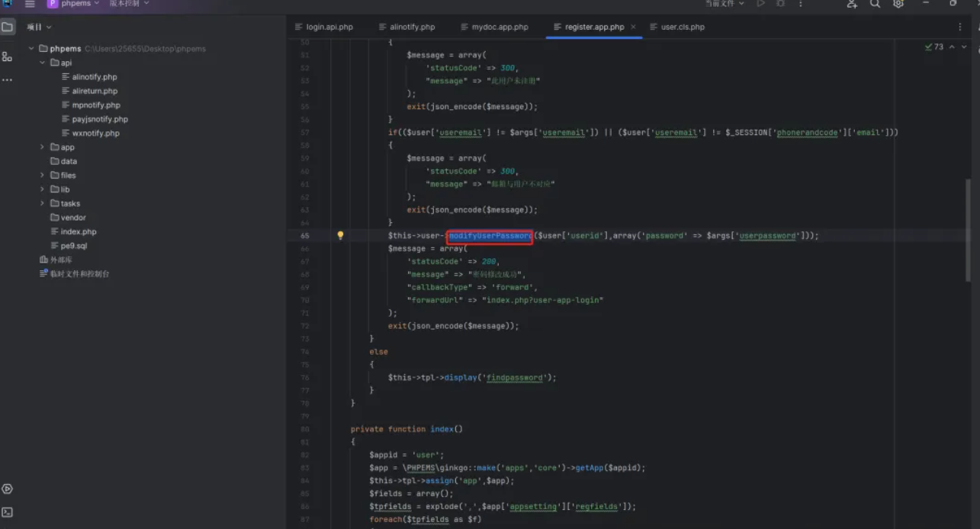Select payjsnotify.php in project tree
The height and width of the screenshot is (529, 980).
pos(100,119)
